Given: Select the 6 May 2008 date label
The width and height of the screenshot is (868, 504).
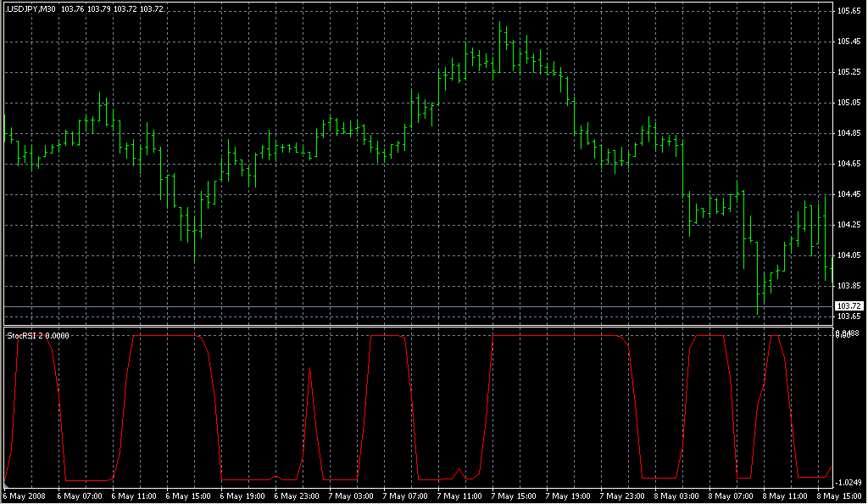Looking at the screenshot, I should (24, 495).
